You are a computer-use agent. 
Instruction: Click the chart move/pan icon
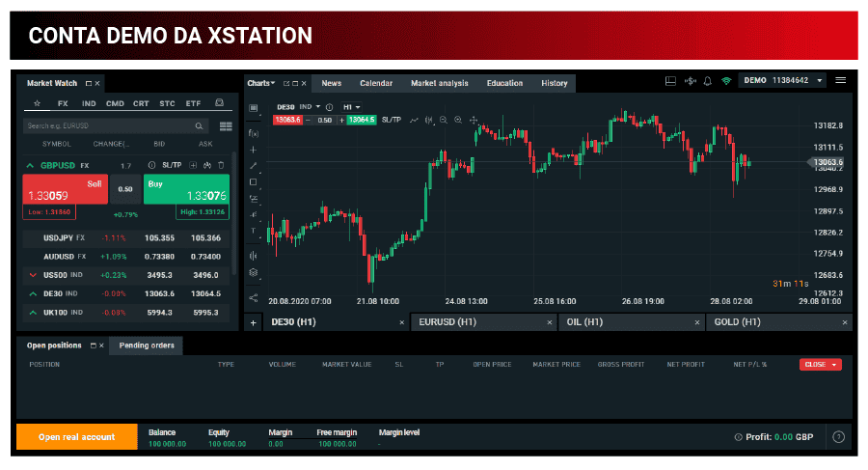point(474,120)
